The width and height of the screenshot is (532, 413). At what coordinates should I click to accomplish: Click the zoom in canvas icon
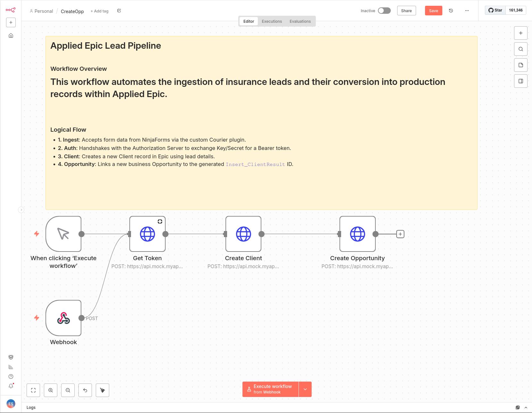pos(51,390)
